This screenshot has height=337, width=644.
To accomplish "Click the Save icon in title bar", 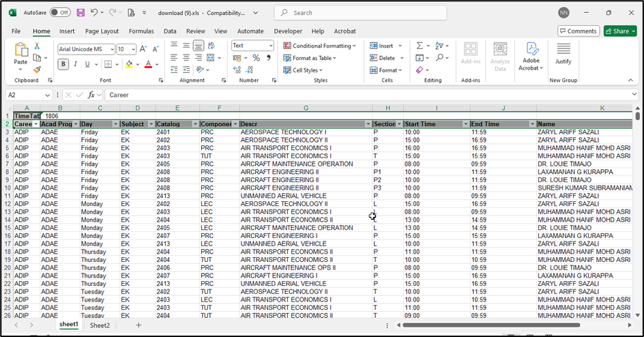I will pos(80,12).
